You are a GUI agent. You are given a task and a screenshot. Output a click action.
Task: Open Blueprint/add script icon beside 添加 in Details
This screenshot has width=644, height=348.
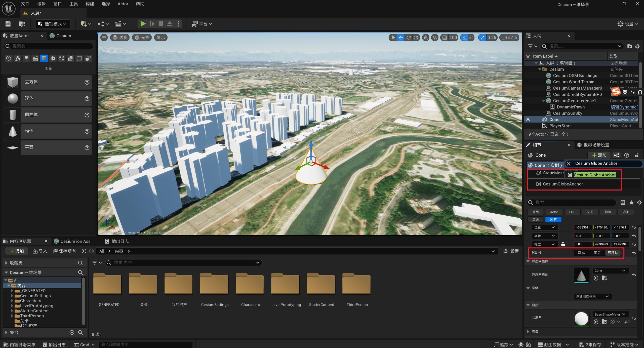617,155
